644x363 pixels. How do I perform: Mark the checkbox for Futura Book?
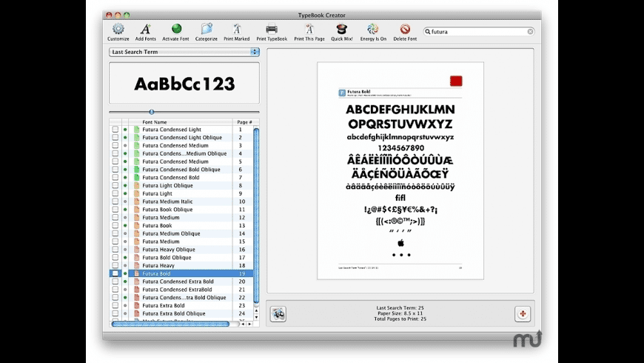coord(115,225)
